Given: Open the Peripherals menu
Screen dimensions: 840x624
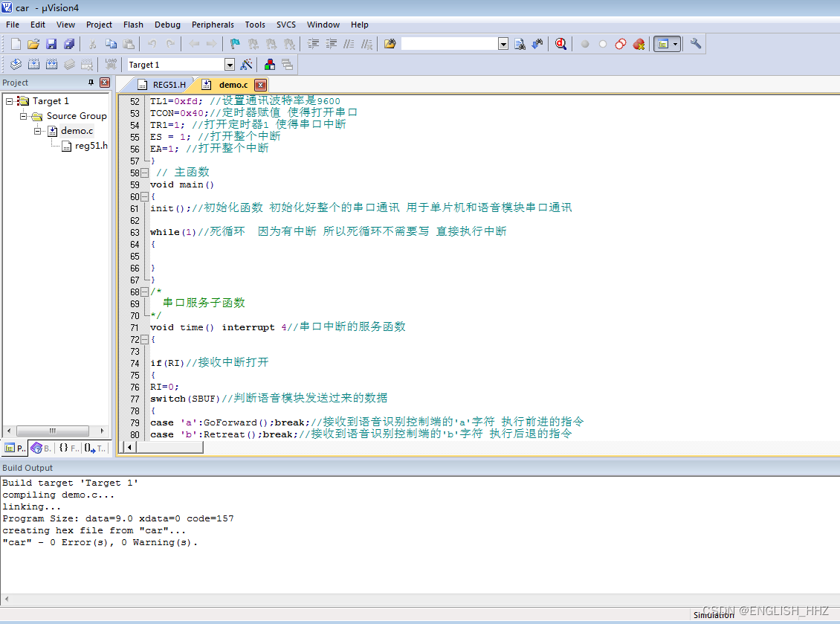Looking at the screenshot, I should click(x=213, y=25).
